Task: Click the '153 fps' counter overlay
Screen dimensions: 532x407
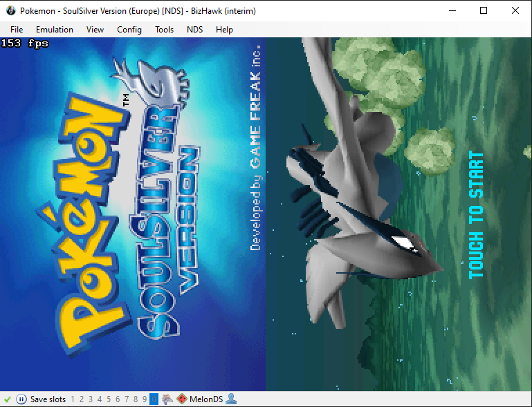Action: [25, 44]
